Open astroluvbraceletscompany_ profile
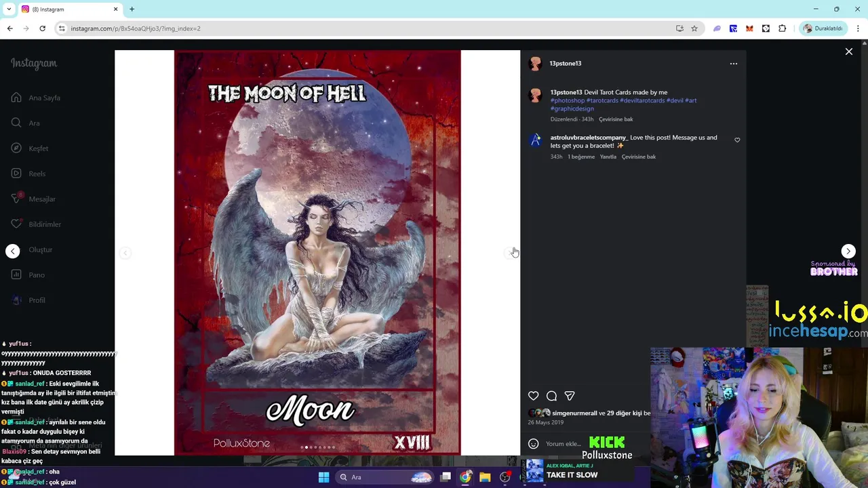Screen dimensions: 868x488 (589, 138)
